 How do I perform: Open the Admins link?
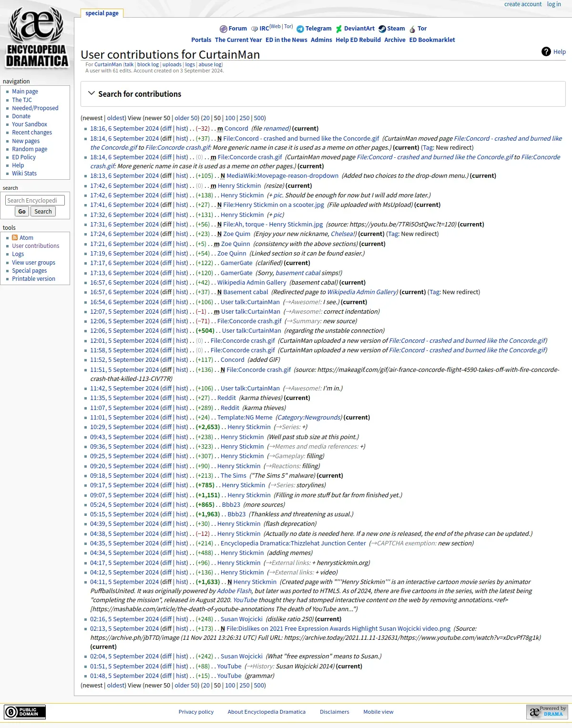321,40
